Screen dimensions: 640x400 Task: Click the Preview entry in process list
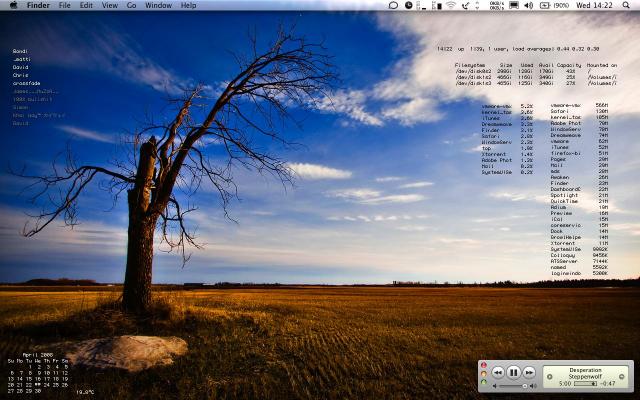[x=561, y=213]
